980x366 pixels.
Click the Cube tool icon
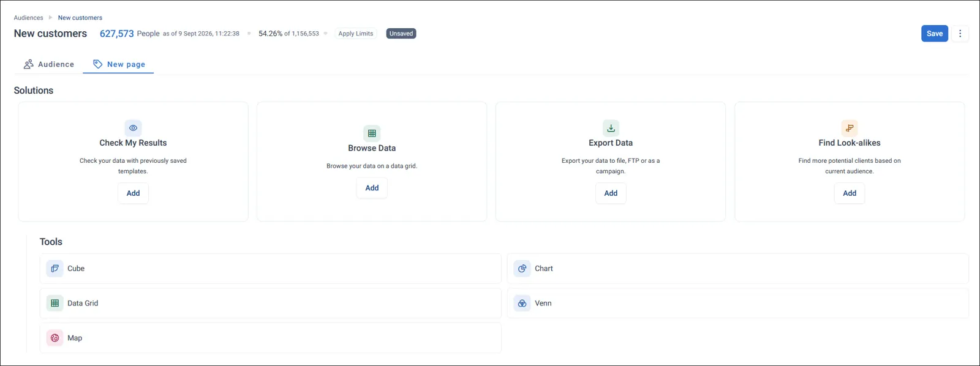click(x=55, y=269)
